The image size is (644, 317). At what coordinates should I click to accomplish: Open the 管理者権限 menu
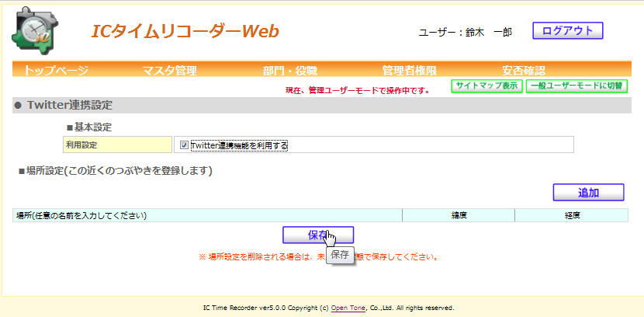pos(409,71)
